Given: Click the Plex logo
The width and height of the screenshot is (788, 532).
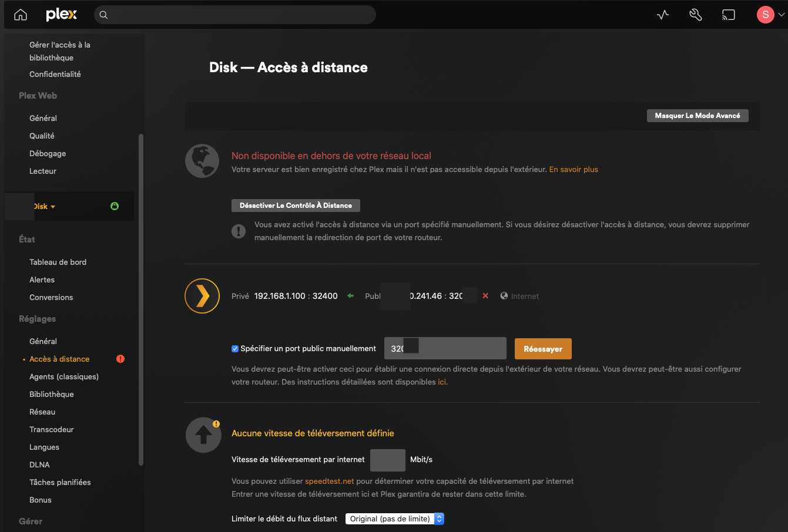Looking at the screenshot, I should tap(62, 15).
